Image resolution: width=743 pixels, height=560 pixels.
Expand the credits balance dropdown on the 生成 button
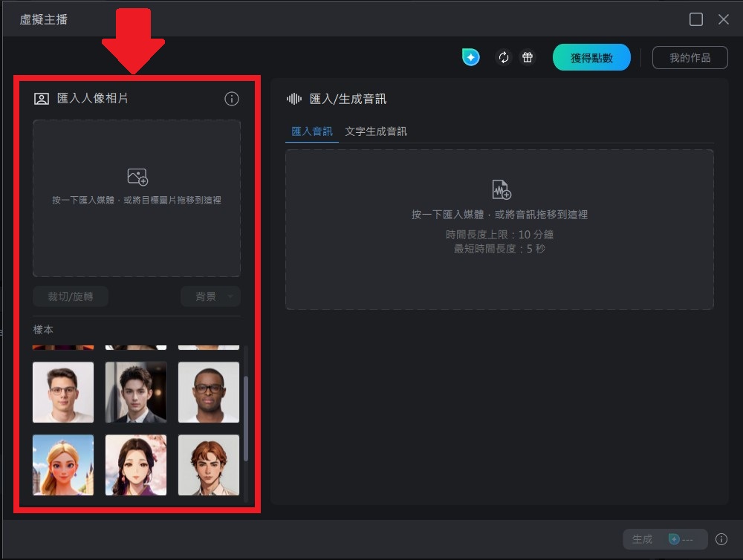pyautogui.click(x=687, y=539)
